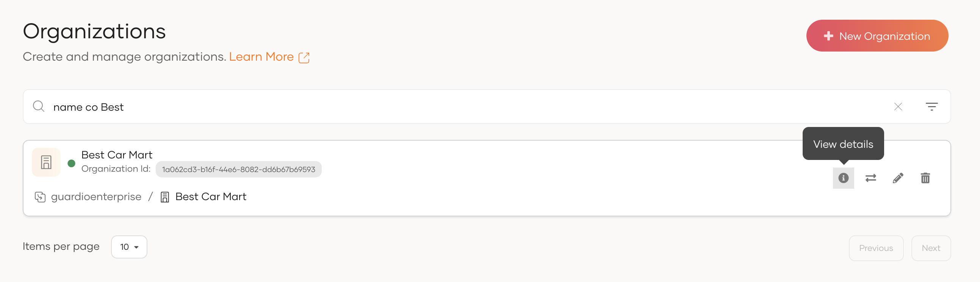Click the Learn More external link icon

tap(304, 58)
